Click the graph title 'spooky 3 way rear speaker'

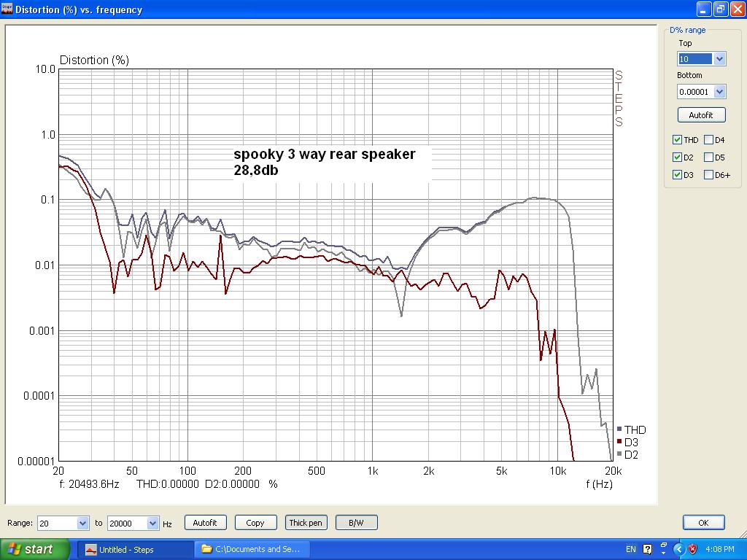[x=325, y=155]
